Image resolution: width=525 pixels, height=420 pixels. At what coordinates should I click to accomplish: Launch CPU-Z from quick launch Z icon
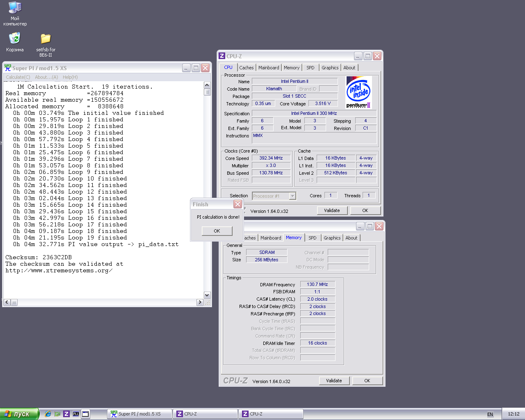click(66, 414)
